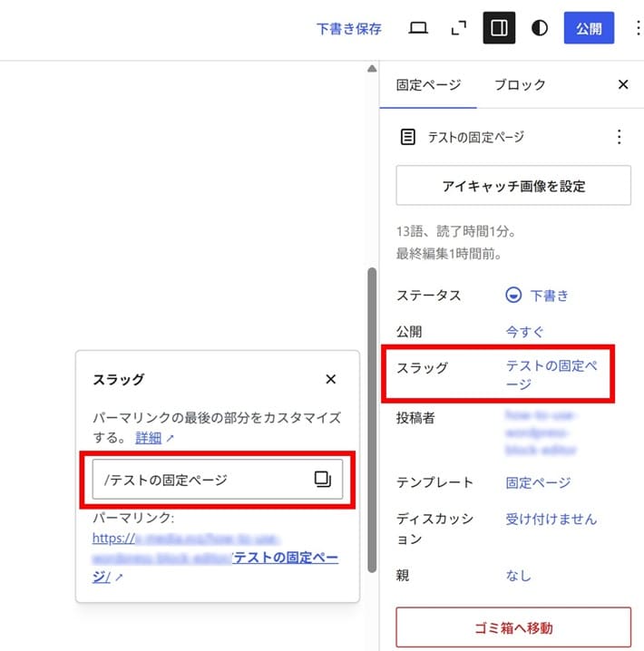Open the preview device laptop icon
Viewport: 644px width, 651px height.
pyautogui.click(x=418, y=28)
